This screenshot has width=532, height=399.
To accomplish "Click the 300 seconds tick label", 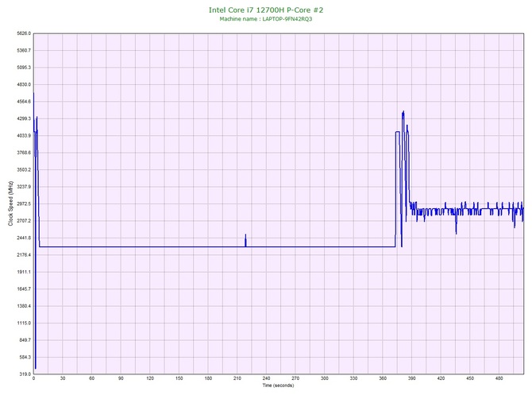I will (x=325, y=378).
